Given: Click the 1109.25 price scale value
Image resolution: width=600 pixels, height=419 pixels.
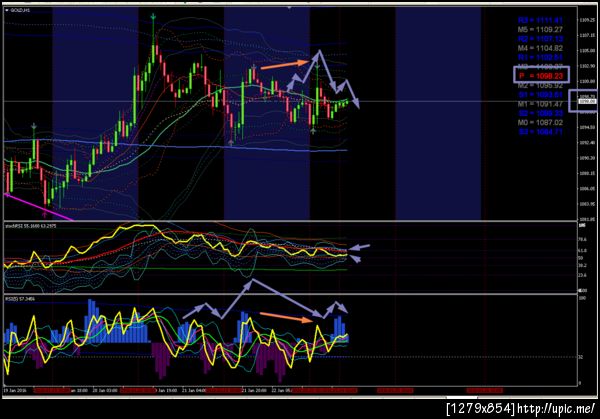Looking at the screenshot, I should (x=587, y=20).
